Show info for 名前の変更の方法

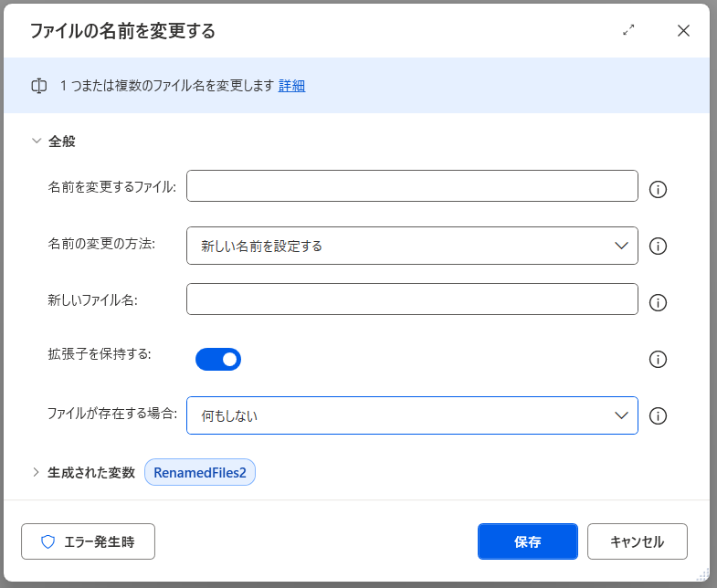[658, 247]
